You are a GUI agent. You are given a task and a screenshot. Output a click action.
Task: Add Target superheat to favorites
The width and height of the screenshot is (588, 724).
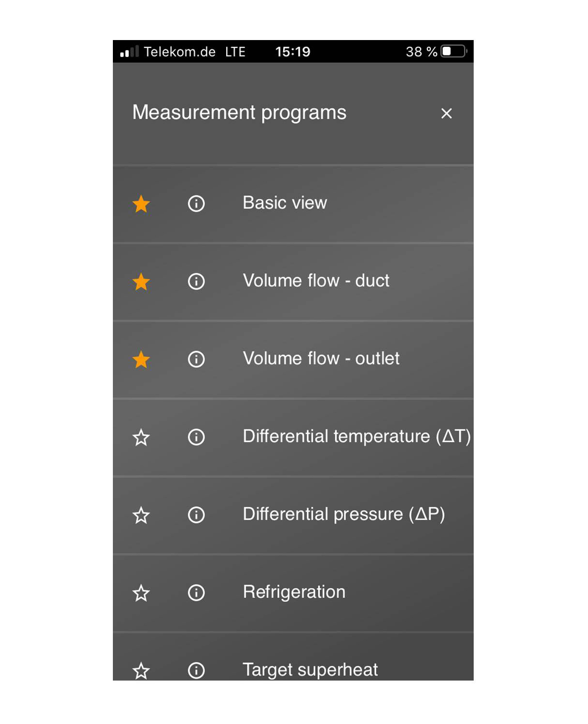(141, 671)
